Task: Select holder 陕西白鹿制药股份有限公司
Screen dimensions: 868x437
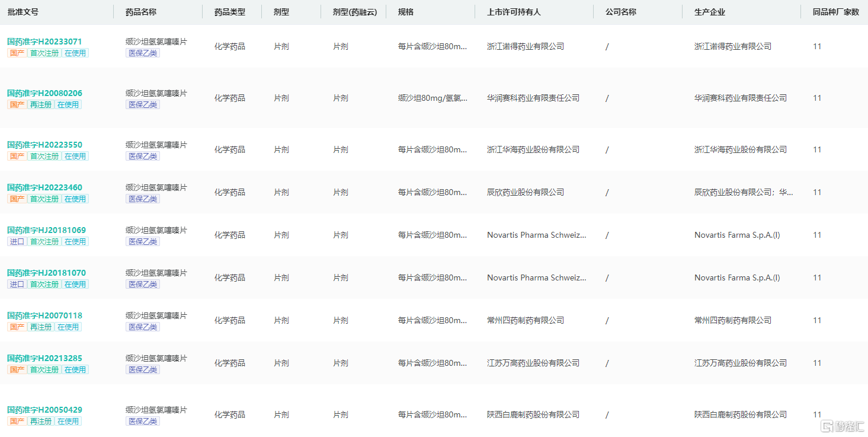Action: [533, 414]
